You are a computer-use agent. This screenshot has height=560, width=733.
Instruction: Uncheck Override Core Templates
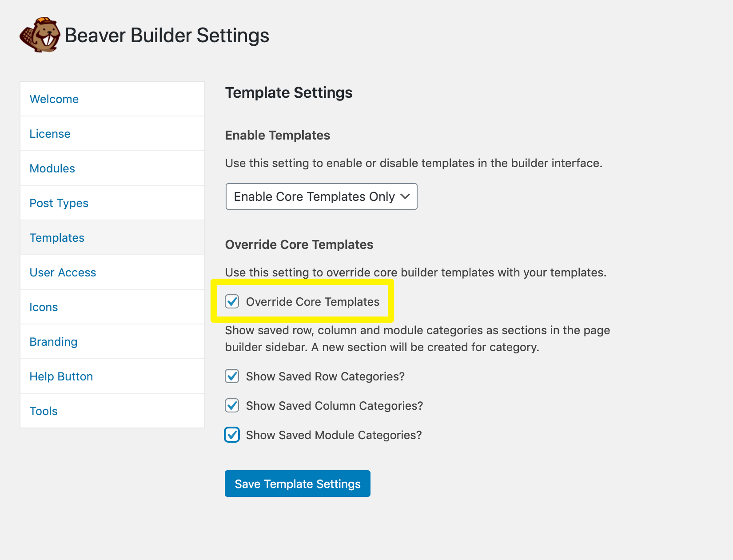tap(232, 302)
